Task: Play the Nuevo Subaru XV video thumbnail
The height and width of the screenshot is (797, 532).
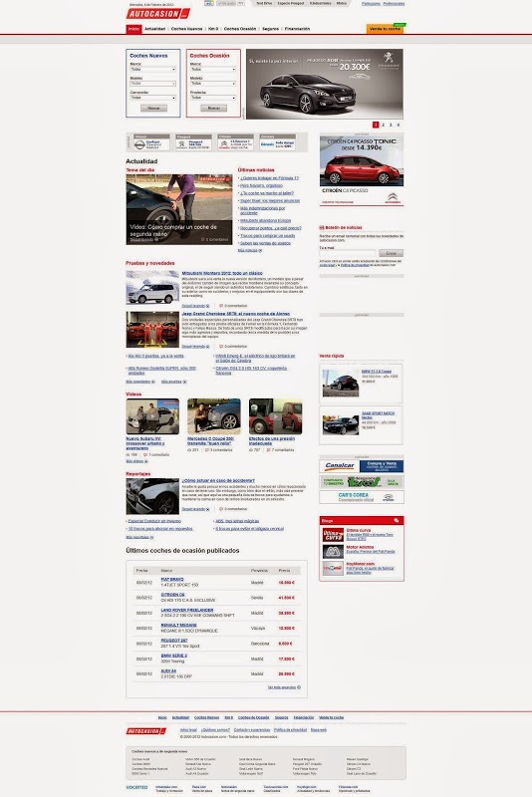Action: pos(152,416)
